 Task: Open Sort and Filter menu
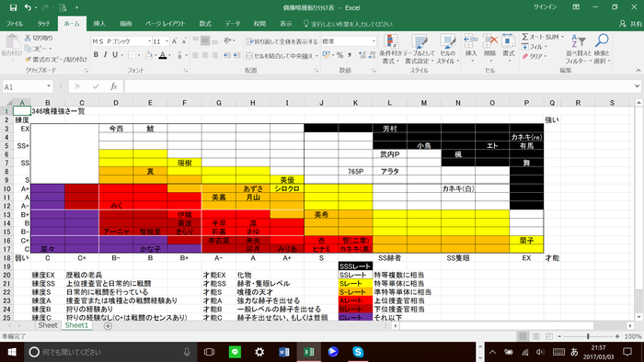pos(579,50)
